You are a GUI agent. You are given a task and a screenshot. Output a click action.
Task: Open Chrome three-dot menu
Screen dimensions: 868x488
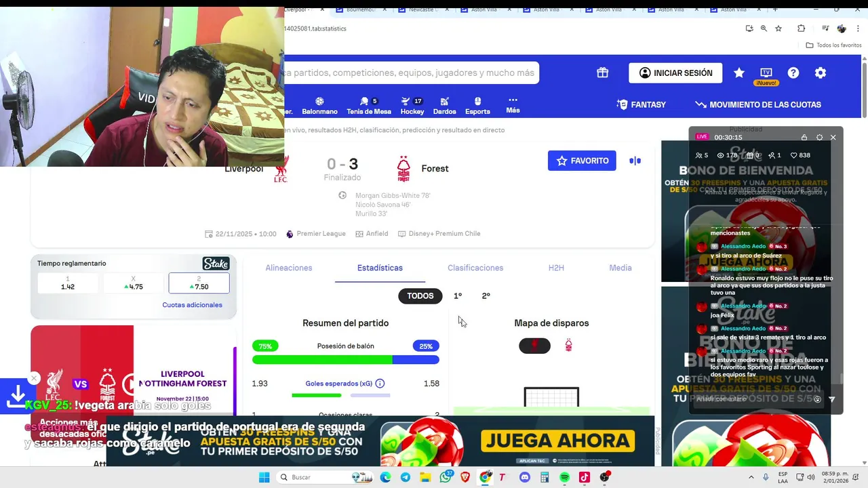pos(856,28)
